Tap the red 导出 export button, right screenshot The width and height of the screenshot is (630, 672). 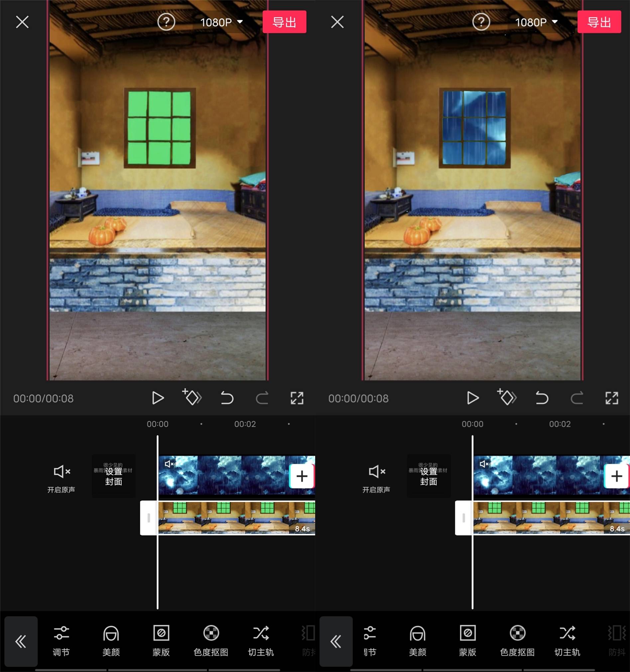[599, 22]
